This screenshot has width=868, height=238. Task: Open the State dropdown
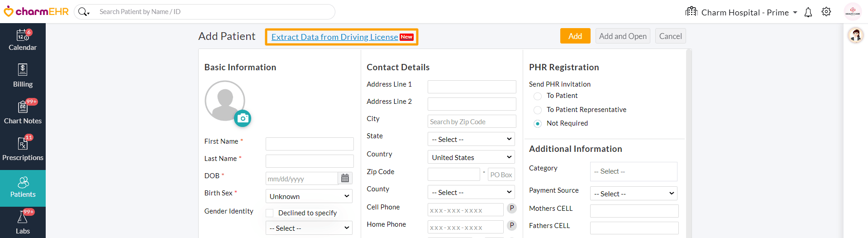tap(472, 139)
